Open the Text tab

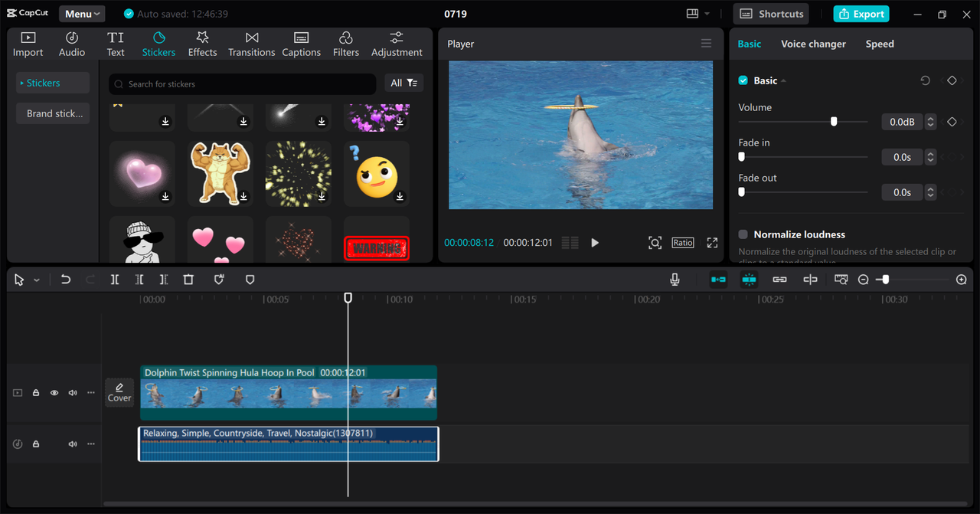(x=116, y=44)
